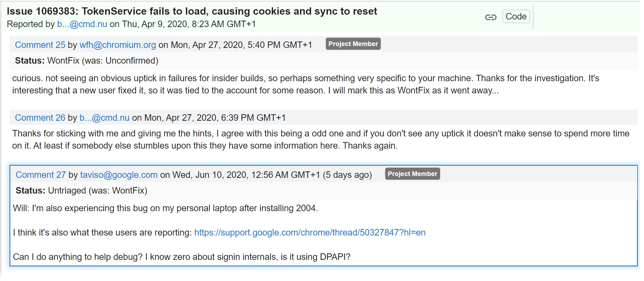Click the DPAPI question paragraph in Comment 27
Screen dimensions: 644x281
pos(182,257)
